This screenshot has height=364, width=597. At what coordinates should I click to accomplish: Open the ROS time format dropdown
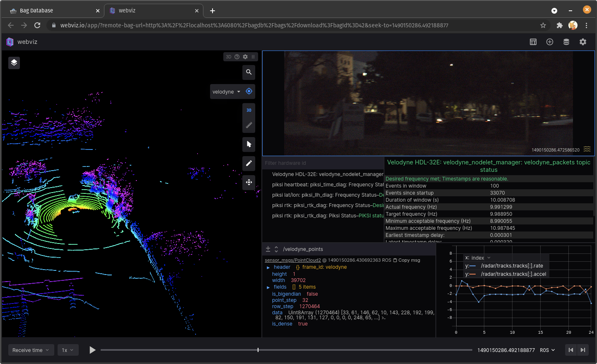(547, 350)
